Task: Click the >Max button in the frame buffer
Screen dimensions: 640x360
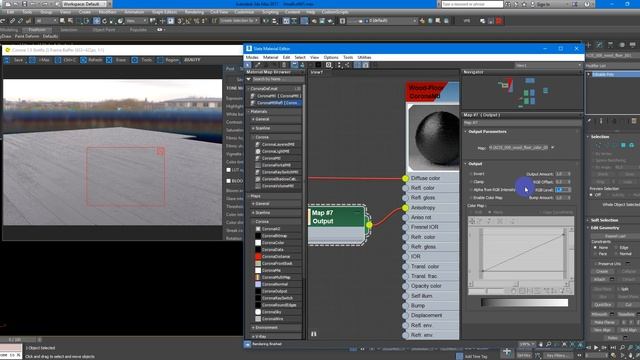Action: point(40,60)
